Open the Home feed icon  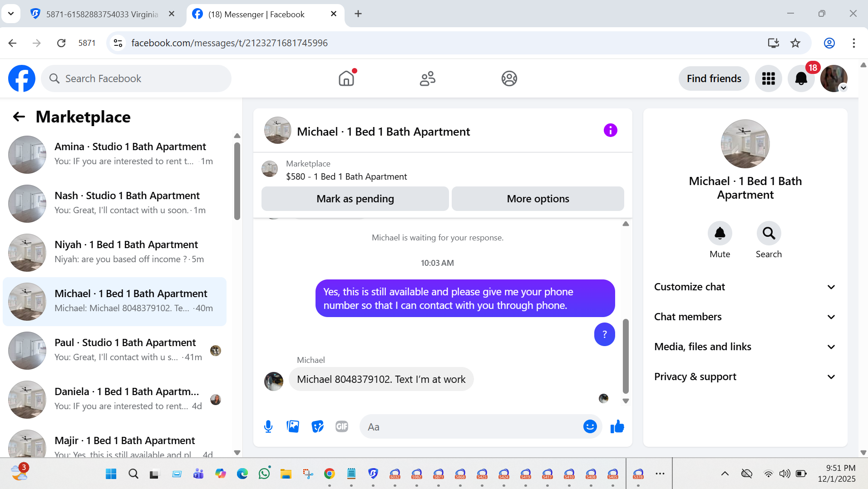tap(346, 78)
